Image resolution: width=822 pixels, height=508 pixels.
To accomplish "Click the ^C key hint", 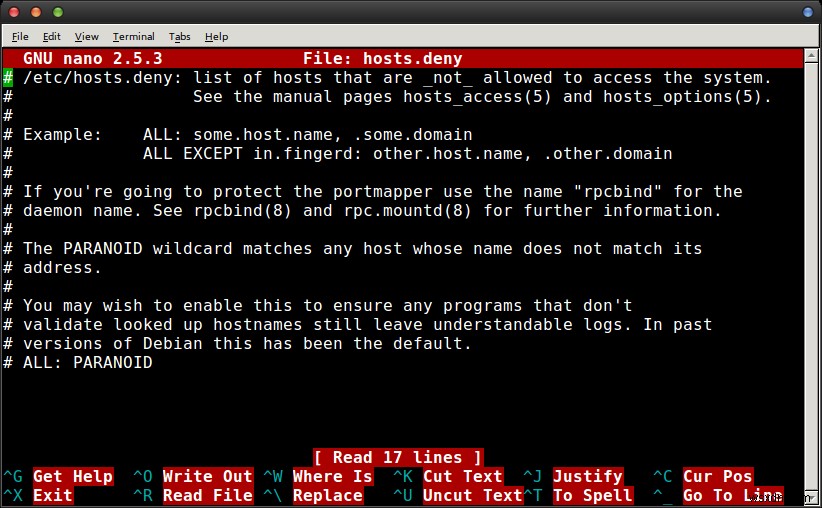I will point(663,476).
